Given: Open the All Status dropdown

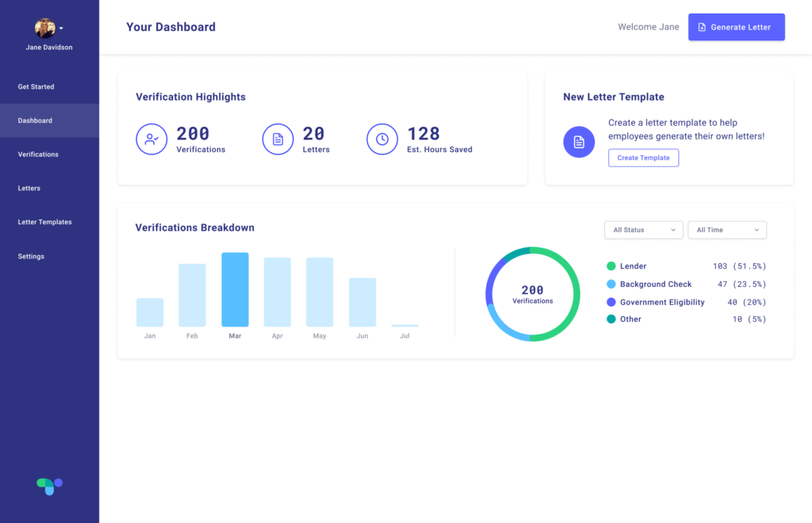Looking at the screenshot, I should coord(643,230).
